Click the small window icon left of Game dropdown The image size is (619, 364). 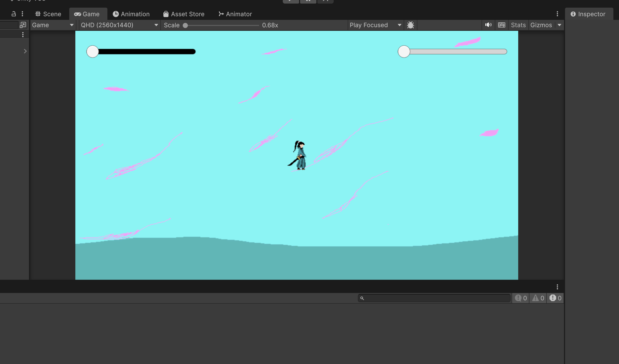coord(23,25)
